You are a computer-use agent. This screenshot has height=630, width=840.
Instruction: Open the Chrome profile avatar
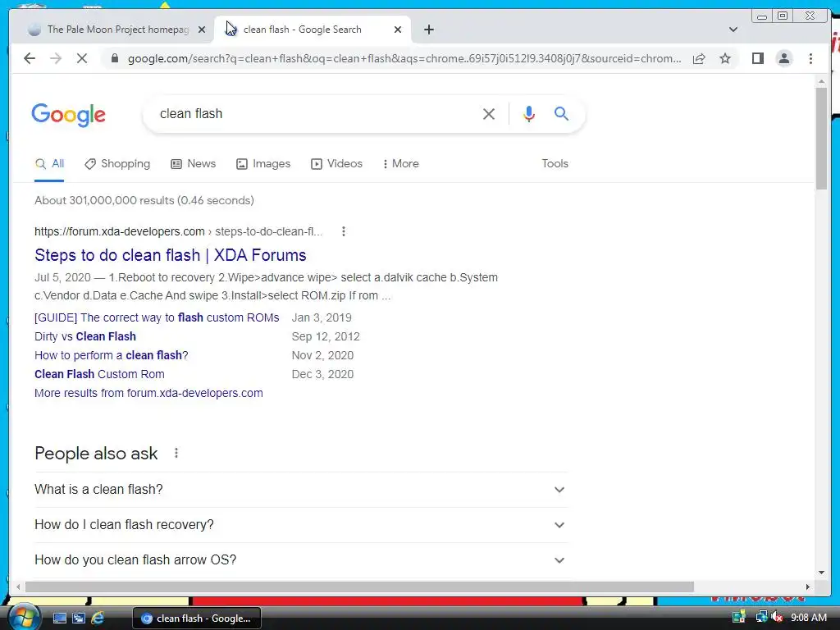[783, 58]
